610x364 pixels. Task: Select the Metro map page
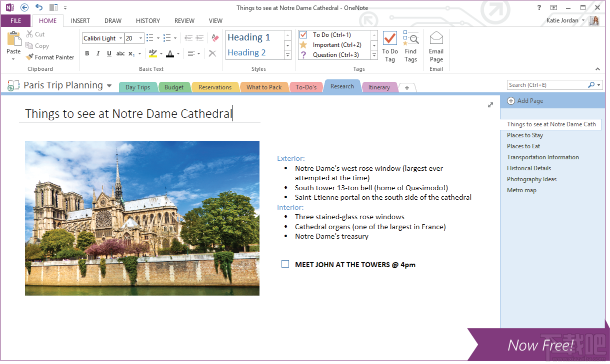coord(521,190)
